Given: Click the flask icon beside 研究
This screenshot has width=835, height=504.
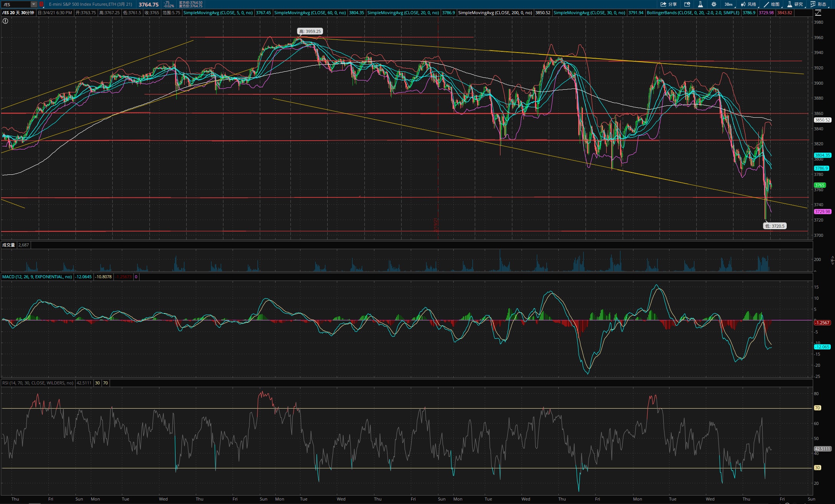Looking at the screenshot, I should 790,4.
